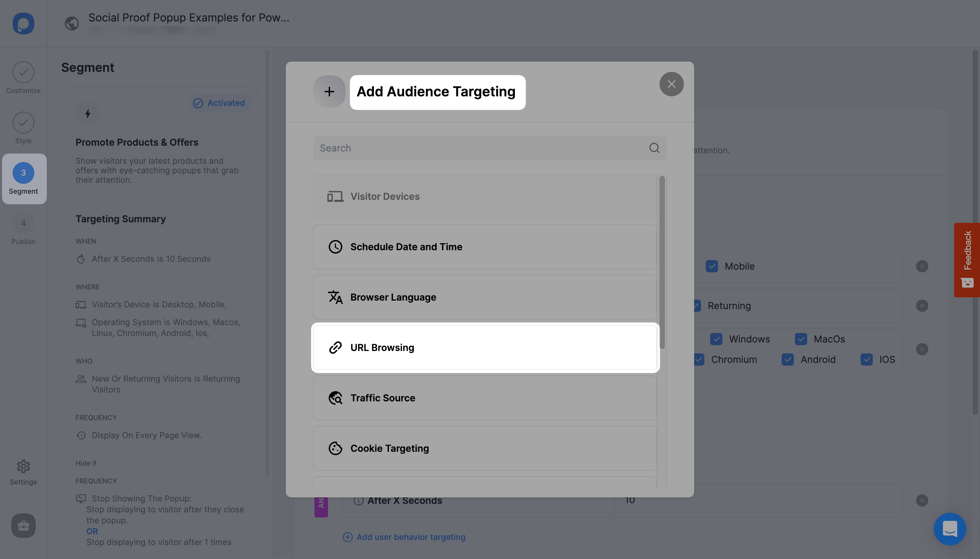980x559 pixels.
Task: Click the plus icon in modal header
Action: click(329, 91)
